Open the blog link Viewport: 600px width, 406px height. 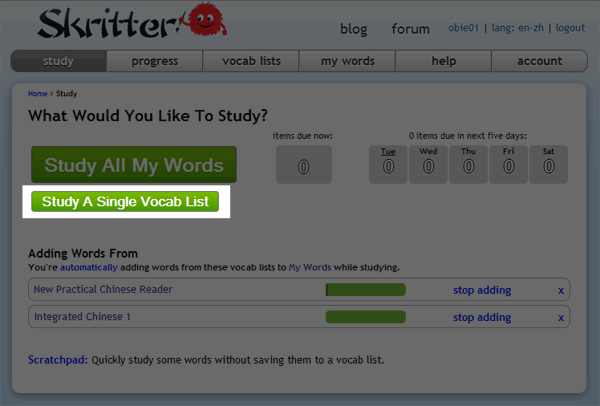point(354,29)
